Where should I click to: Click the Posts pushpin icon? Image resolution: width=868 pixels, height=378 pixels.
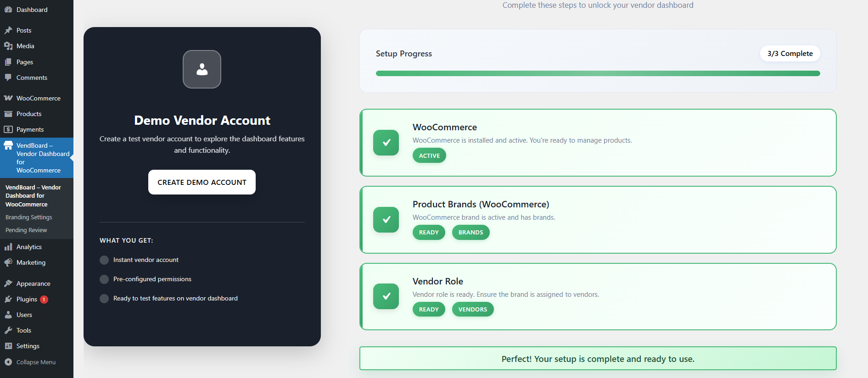coord(8,30)
